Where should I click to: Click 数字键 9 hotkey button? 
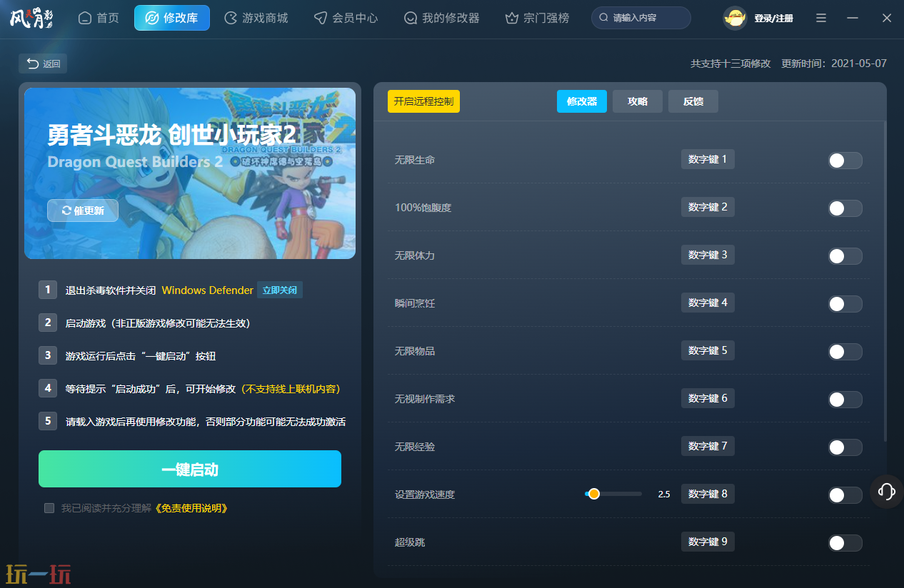click(708, 542)
